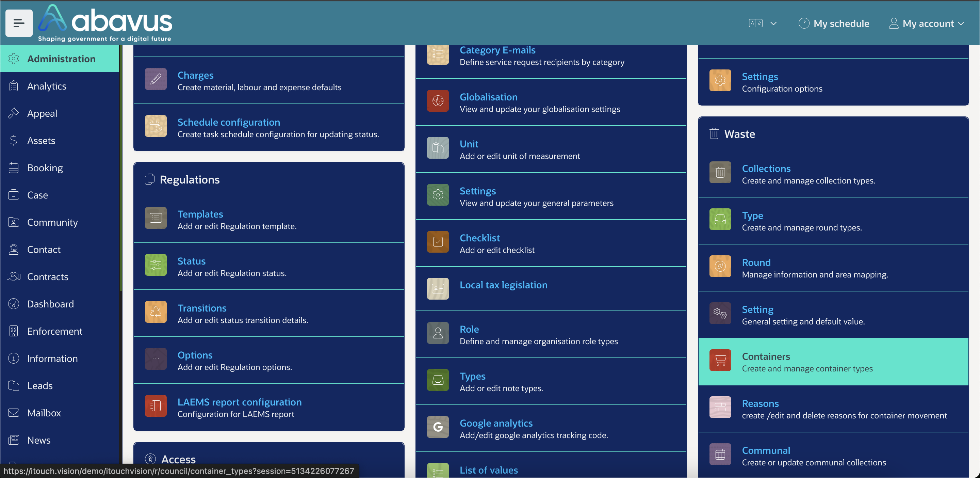Click the Waste Setting gears icon
Image resolution: width=980 pixels, height=478 pixels.
(x=720, y=313)
